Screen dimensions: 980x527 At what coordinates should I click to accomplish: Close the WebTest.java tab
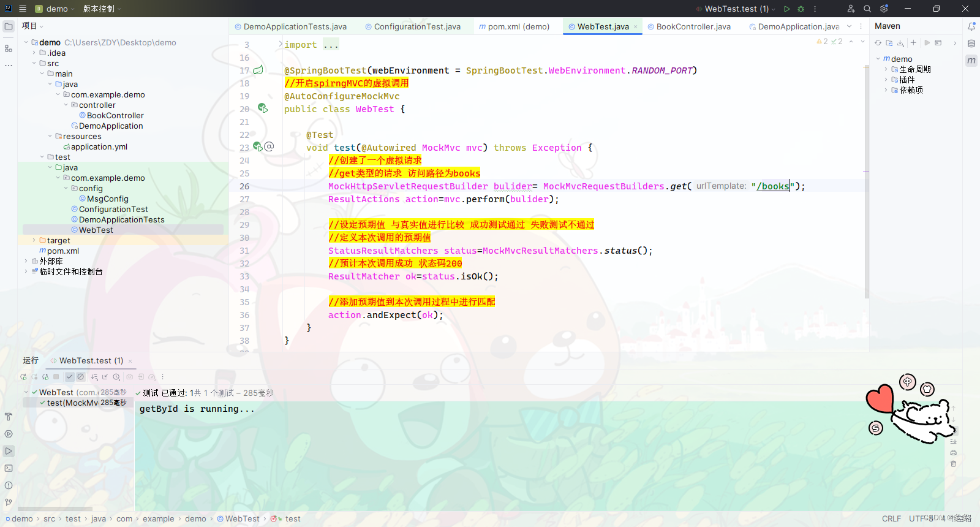click(x=635, y=26)
